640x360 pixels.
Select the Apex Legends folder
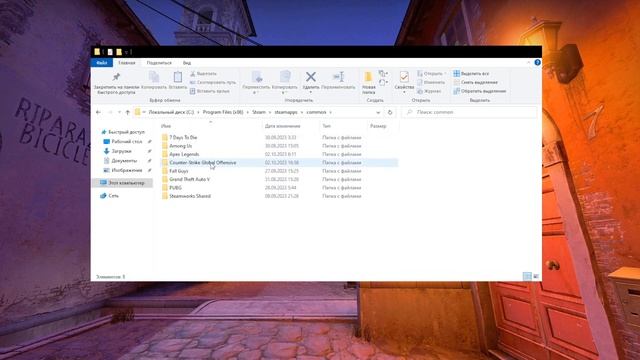pyautogui.click(x=184, y=154)
